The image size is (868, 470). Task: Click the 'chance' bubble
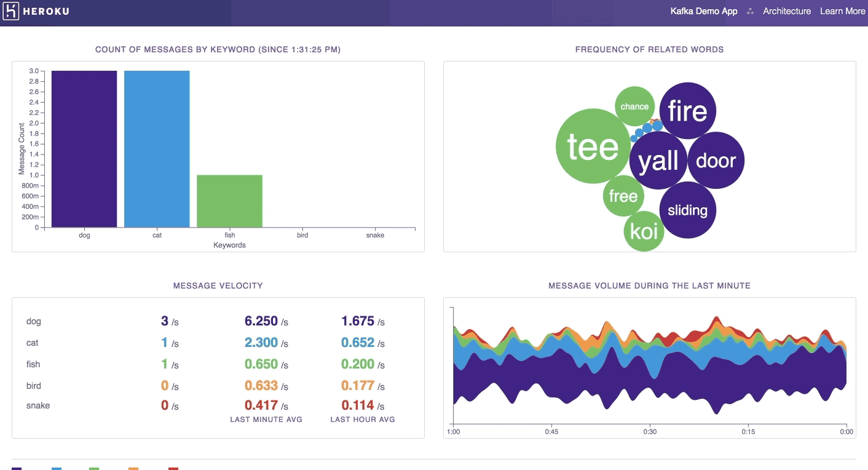tap(634, 106)
